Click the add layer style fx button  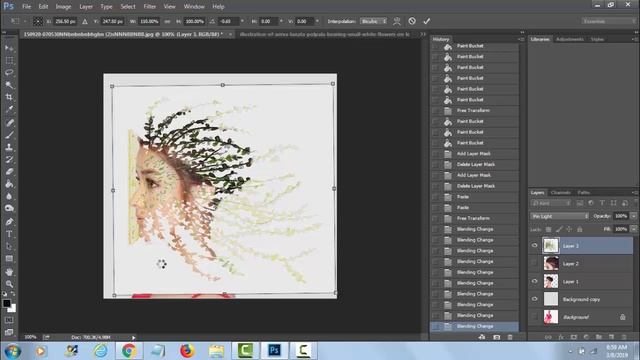561,337
